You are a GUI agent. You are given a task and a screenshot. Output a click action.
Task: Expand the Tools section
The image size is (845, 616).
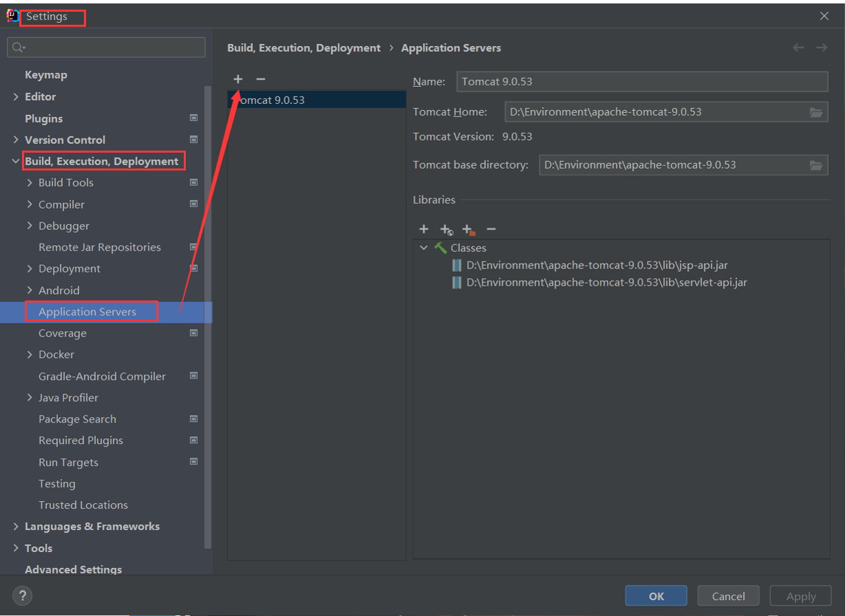[16, 548]
